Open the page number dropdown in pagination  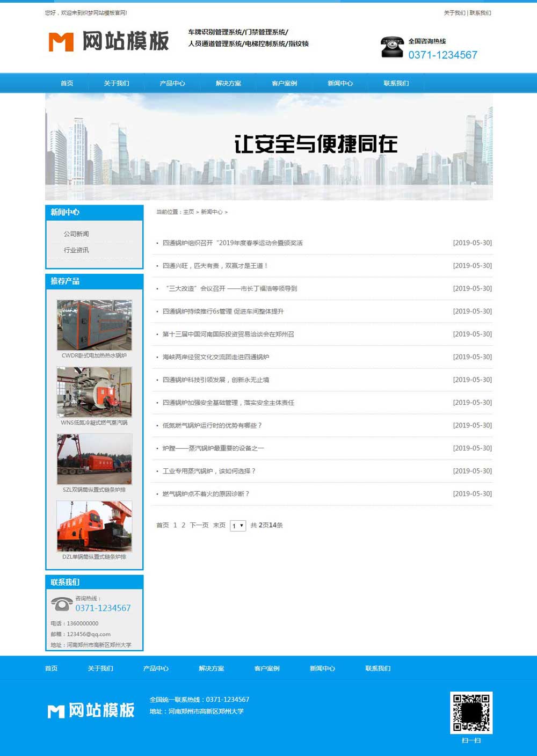pos(237,526)
